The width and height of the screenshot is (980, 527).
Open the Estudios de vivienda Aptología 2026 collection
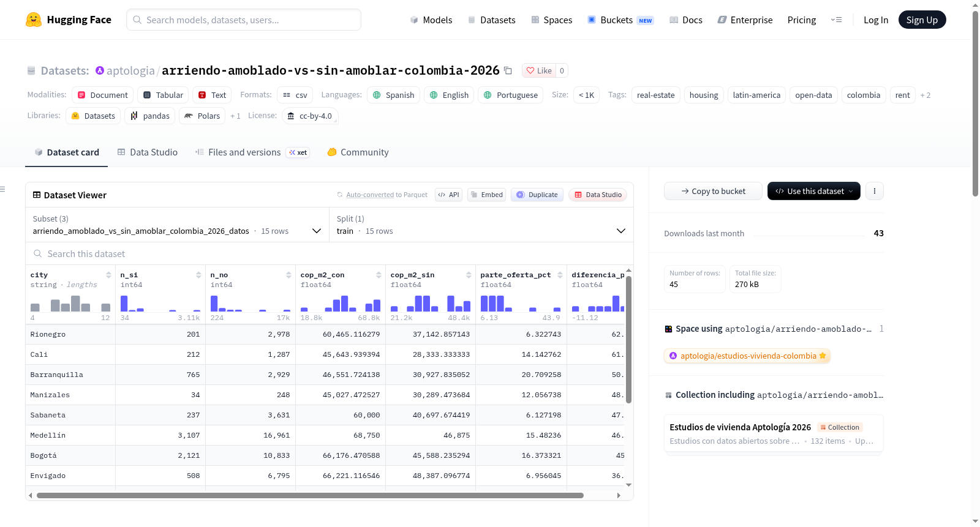774,434
